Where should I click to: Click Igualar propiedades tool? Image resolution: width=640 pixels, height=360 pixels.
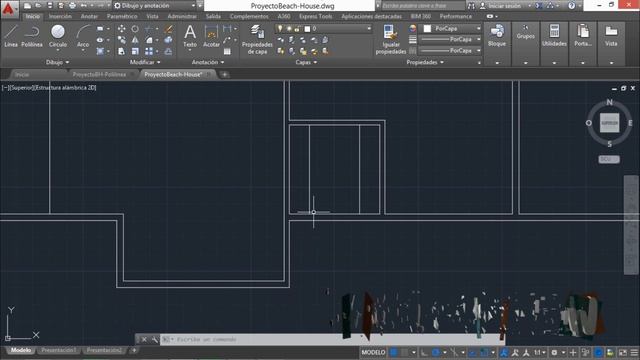tap(391, 40)
